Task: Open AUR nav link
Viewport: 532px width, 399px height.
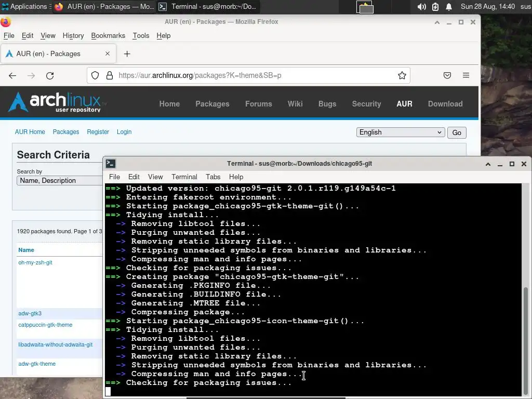Action: coord(404,104)
